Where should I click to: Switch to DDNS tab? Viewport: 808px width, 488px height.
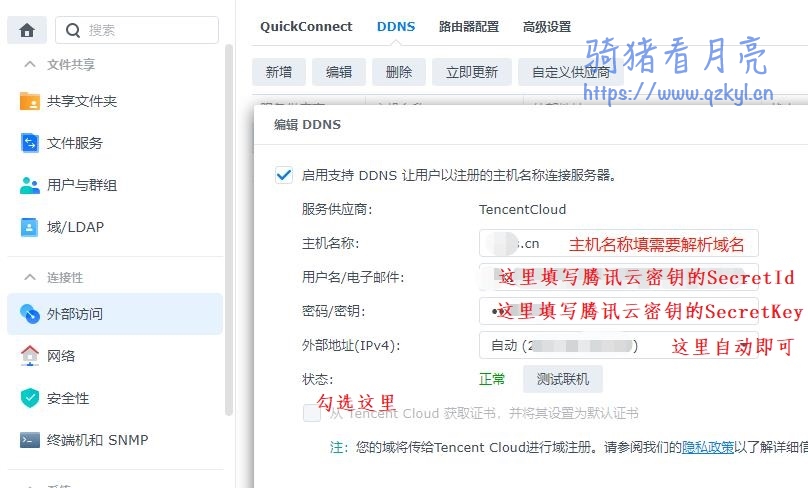(x=396, y=27)
